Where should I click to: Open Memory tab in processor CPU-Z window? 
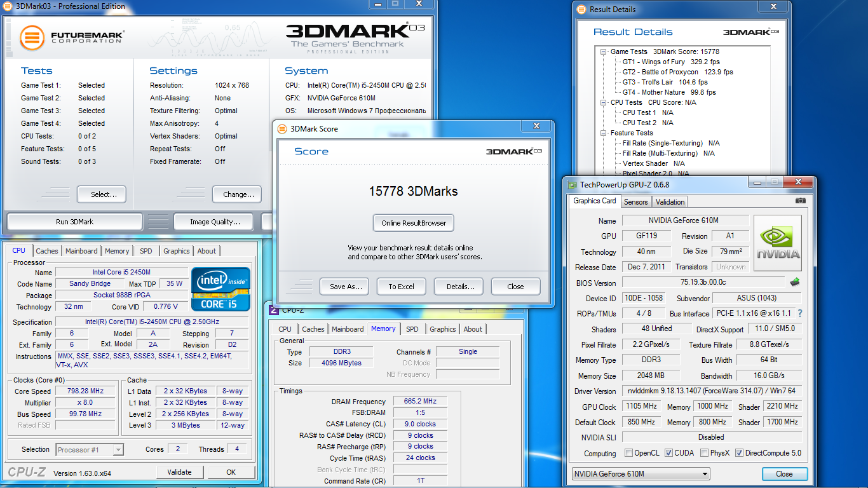(117, 251)
